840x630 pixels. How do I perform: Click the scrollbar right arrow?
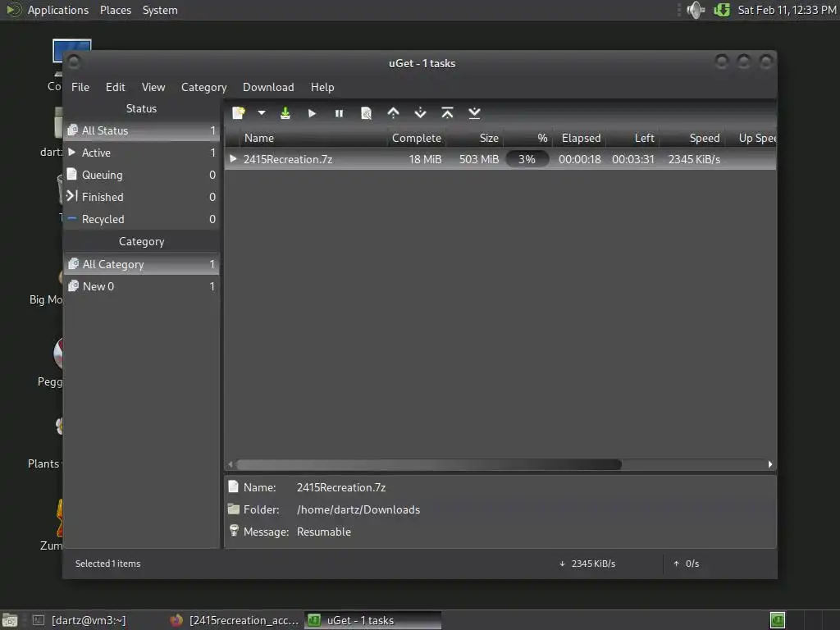click(x=769, y=464)
